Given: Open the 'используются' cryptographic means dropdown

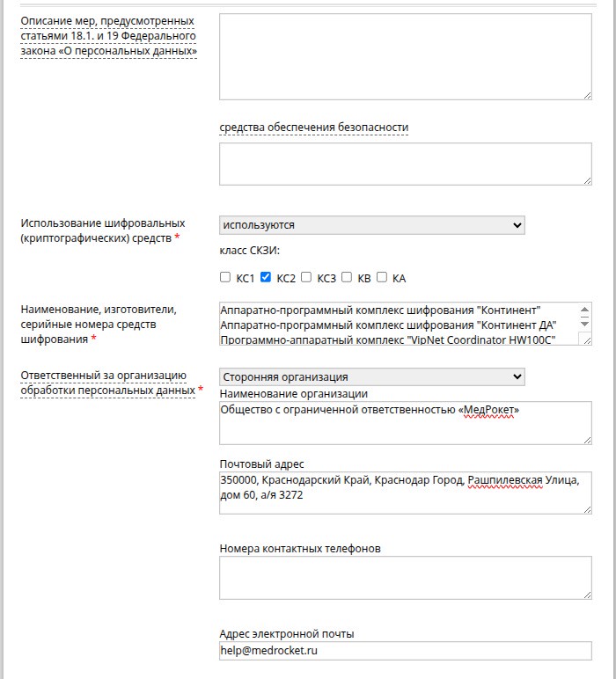Looking at the screenshot, I should click(372, 225).
